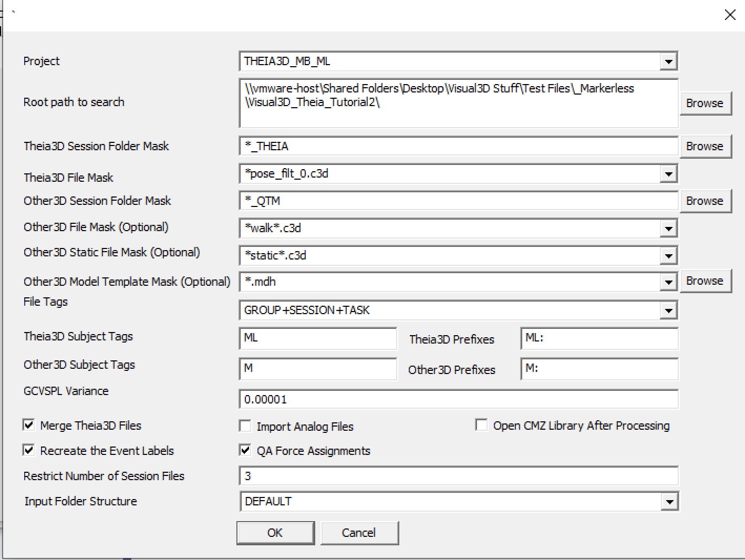The image size is (745, 560).
Task: Click the Other3D Session Folder Mask field
Action: 459,201
